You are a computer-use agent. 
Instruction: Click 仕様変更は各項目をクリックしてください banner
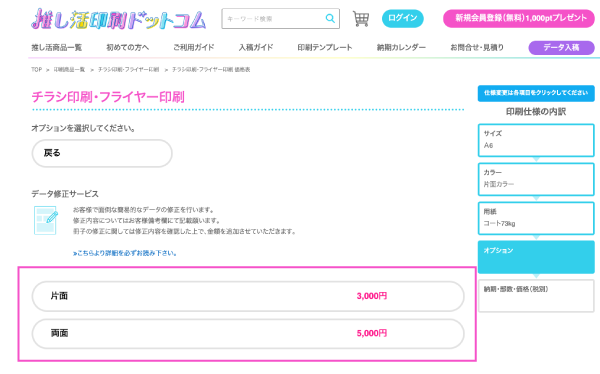tap(536, 93)
